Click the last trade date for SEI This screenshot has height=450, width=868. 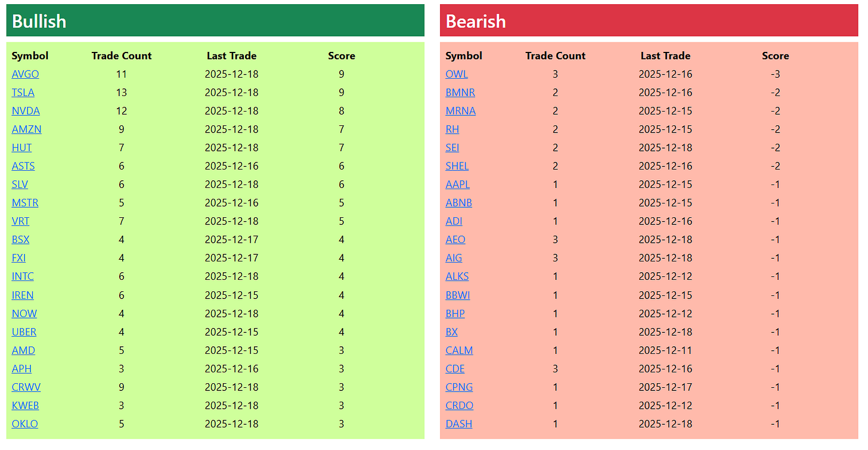pos(665,148)
